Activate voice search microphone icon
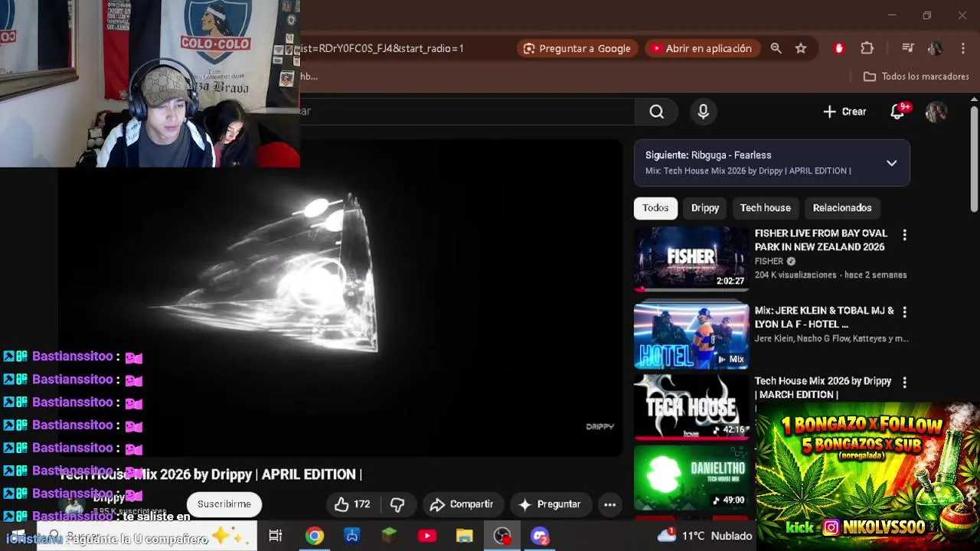980x551 pixels. pos(703,112)
